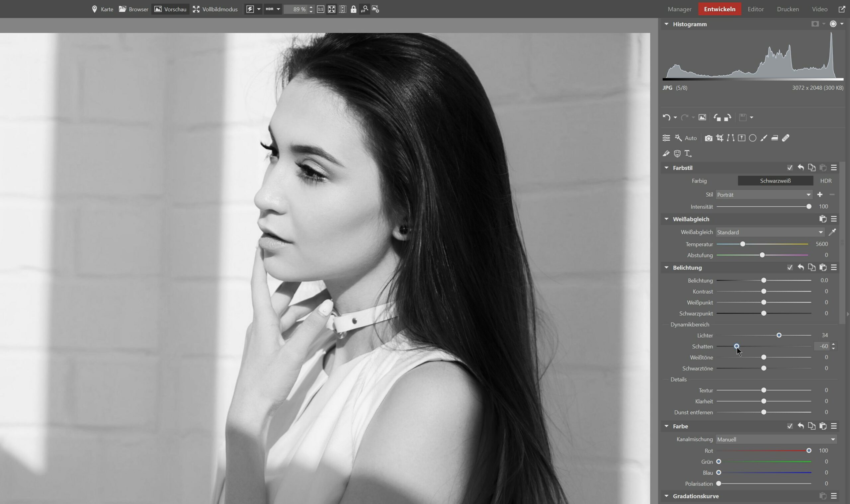The image size is (850, 504).
Task: Disable the Belichtung section checkbox
Action: click(790, 268)
